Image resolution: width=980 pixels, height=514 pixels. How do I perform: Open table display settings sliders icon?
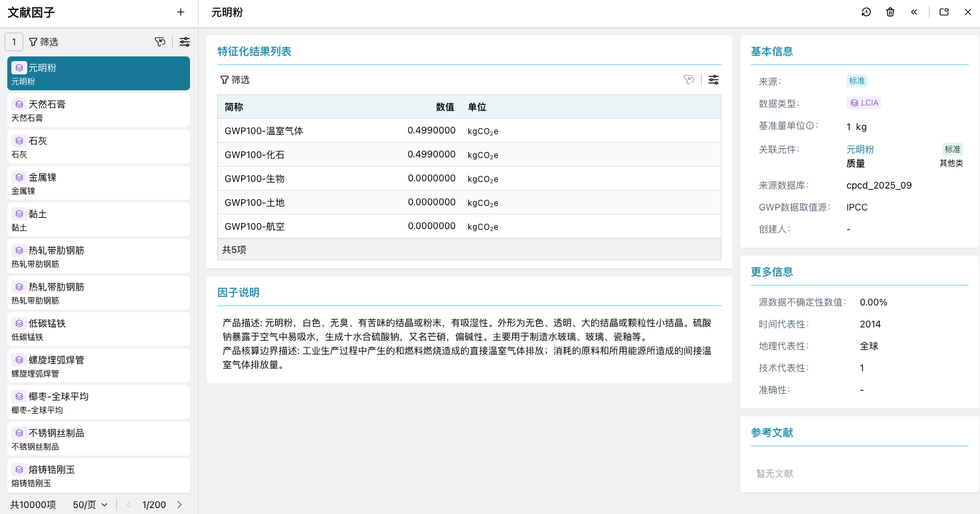pos(714,80)
